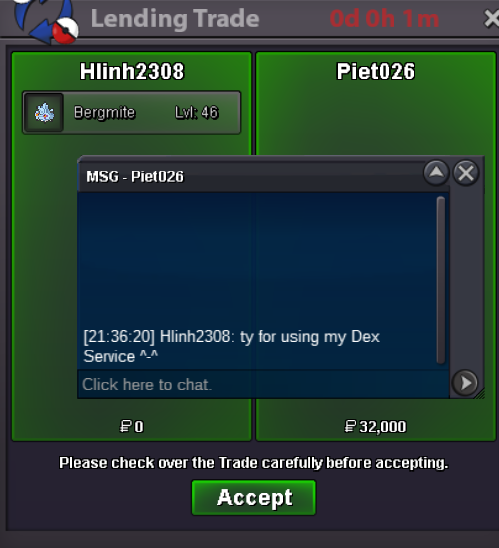Screen dimensions: 499x548
Task: Click the Lvl: 46 label on Bergmite
Action: coord(197,113)
